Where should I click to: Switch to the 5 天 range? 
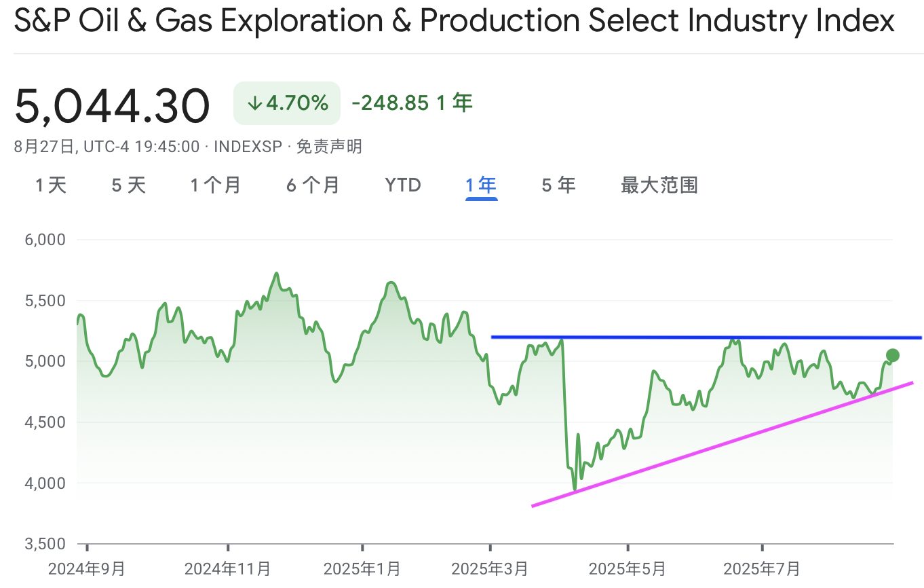(x=129, y=185)
